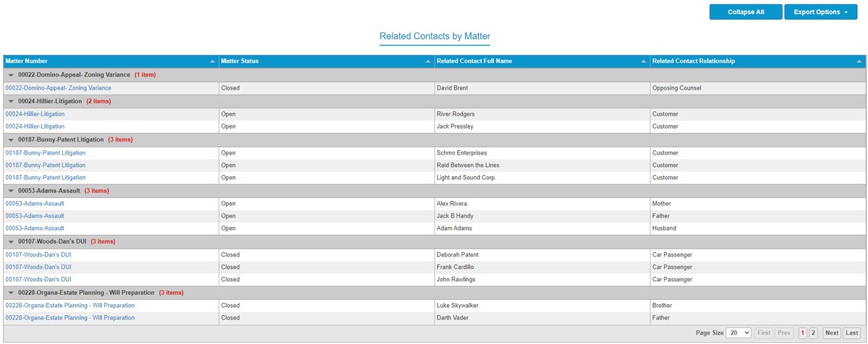The image size is (868, 344).
Task: Click the Collapse All button
Action: pyautogui.click(x=745, y=12)
